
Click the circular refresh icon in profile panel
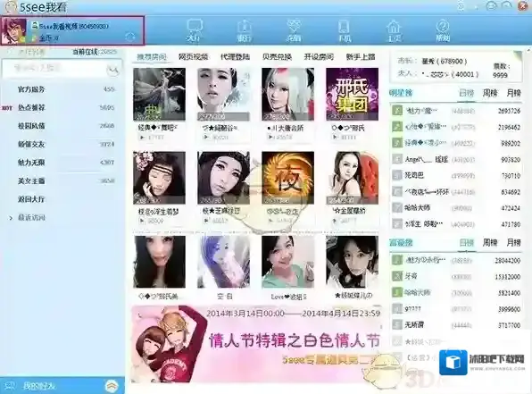(x=130, y=37)
